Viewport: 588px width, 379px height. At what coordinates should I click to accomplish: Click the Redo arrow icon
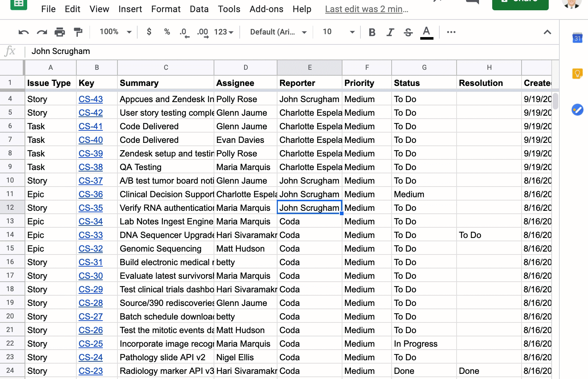click(42, 32)
